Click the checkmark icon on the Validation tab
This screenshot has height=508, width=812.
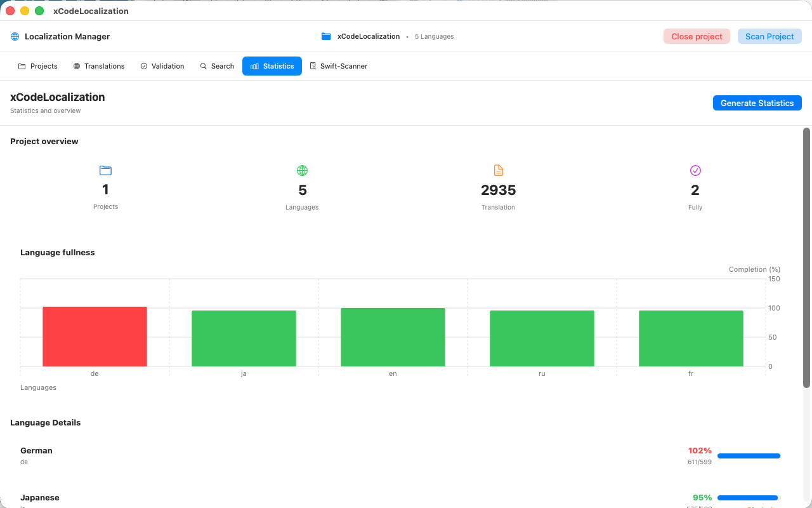coord(143,65)
